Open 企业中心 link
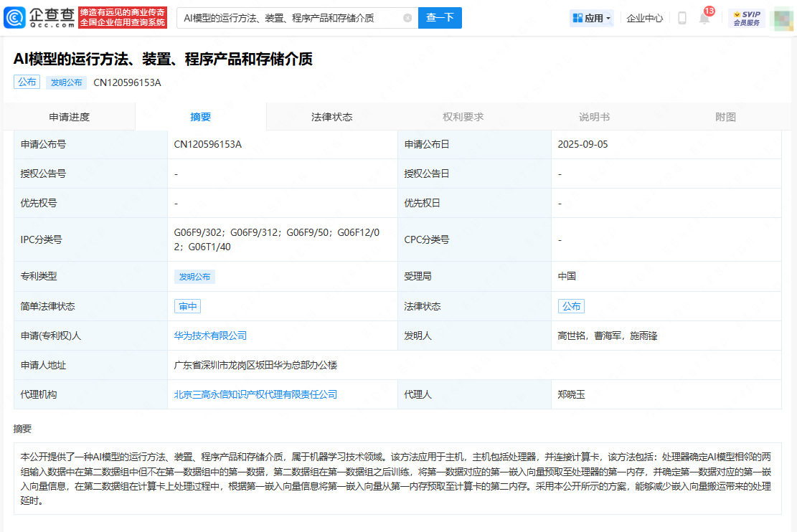The width and height of the screenshot is (797, 532). point(644,19)
